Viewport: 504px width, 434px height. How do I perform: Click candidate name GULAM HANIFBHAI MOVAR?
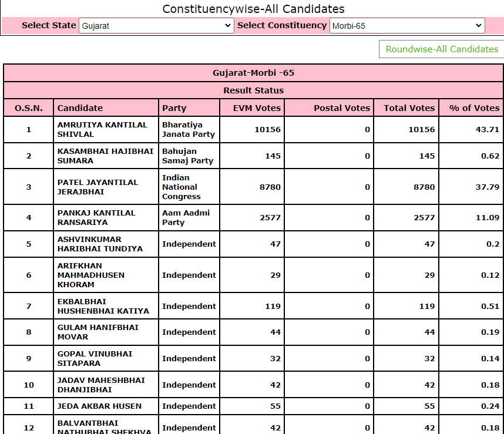click(x=98, y=332)
